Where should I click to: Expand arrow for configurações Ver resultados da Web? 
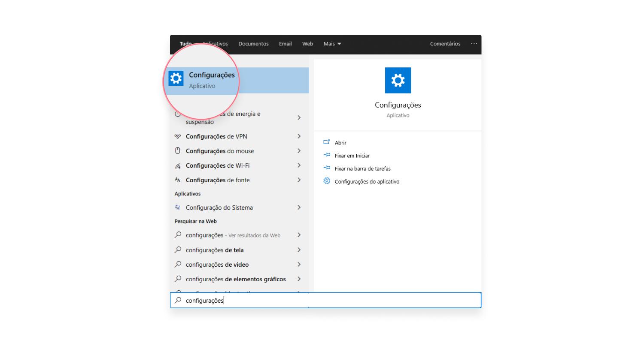click(x=299, y=235)
